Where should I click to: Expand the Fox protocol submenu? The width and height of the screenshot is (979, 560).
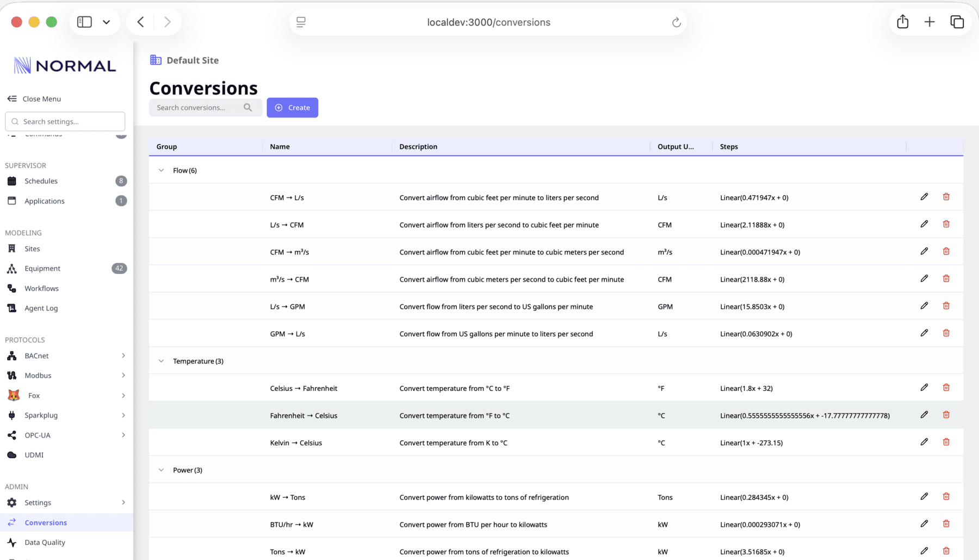pyautogui.click(x=123, y=395)
